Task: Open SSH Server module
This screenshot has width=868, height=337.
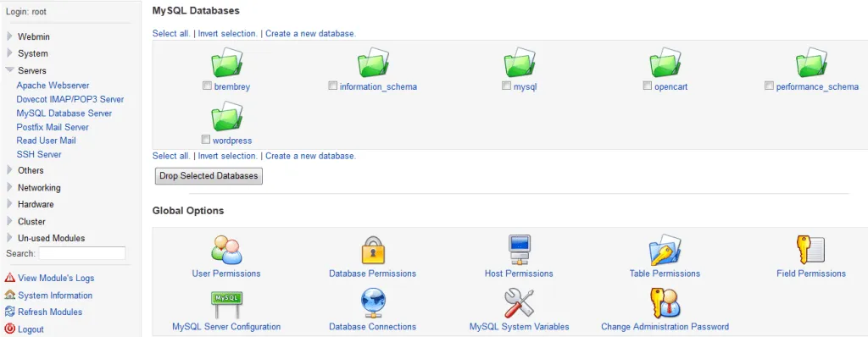Action: [39, 154]
